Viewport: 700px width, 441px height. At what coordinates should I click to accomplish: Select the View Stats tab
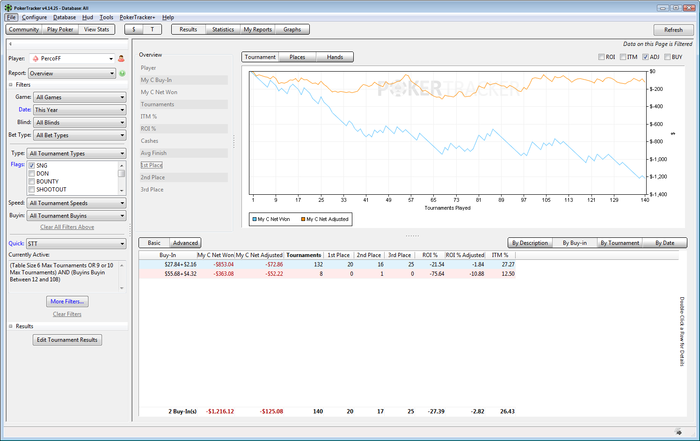click(x=96, y=29)
